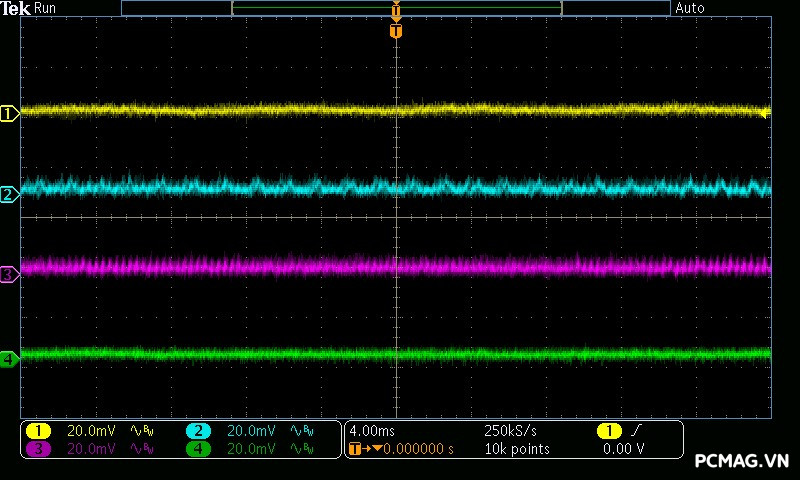
Task: Click the channel 4 green ground marker
Action: click(9, 358)
